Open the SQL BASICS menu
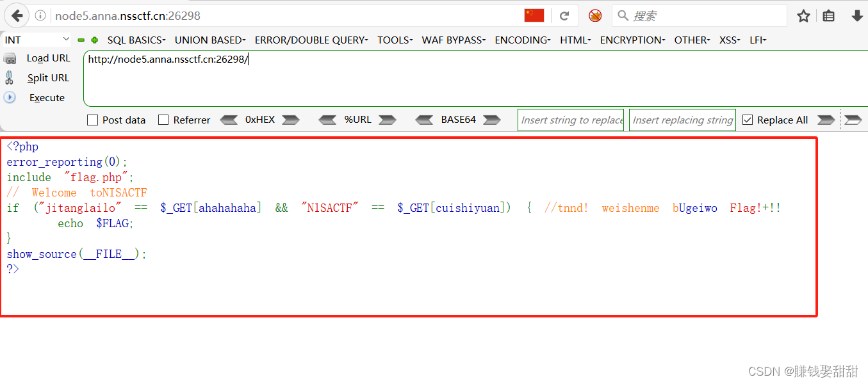 click(136, 40)
